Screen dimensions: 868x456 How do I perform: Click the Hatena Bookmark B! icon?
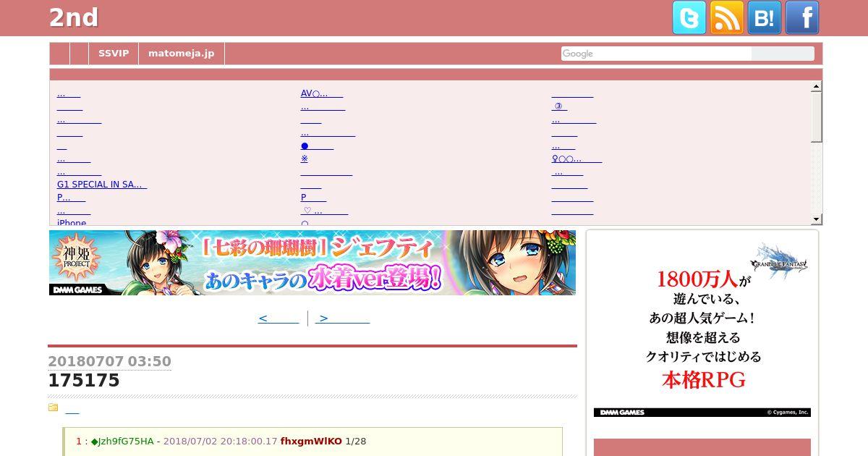tap(765, 17)
